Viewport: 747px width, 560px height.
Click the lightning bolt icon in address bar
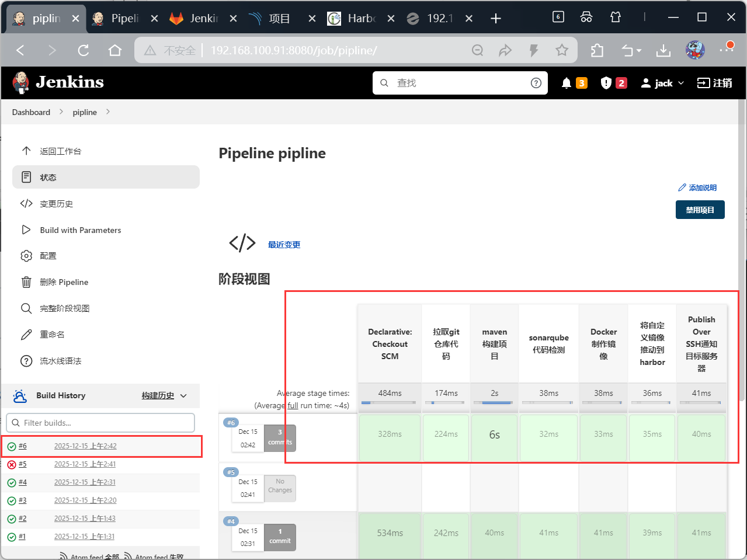point(533,50)
